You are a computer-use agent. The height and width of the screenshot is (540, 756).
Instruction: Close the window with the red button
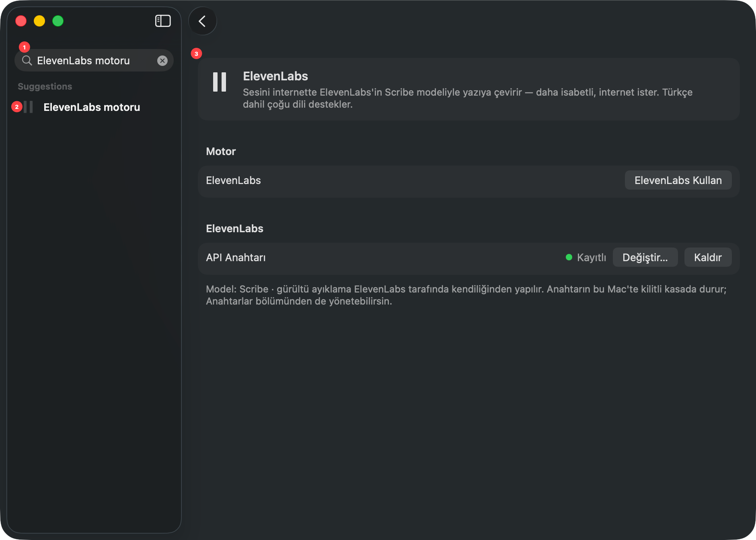(21, 21)
